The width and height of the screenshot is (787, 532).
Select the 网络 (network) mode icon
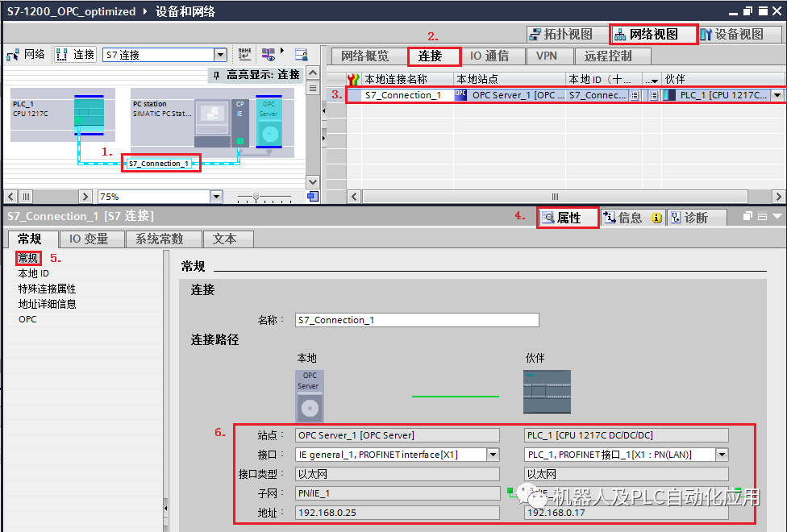coord(12,55)
